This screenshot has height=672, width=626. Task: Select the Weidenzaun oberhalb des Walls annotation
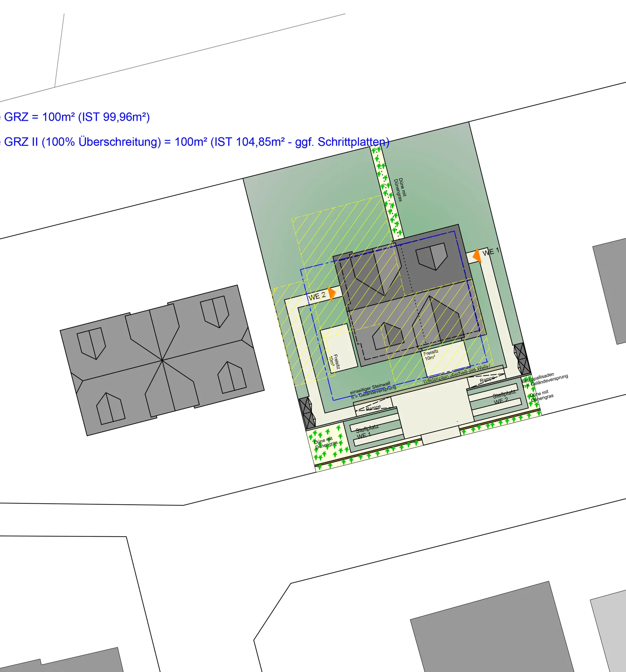(457, 374)
